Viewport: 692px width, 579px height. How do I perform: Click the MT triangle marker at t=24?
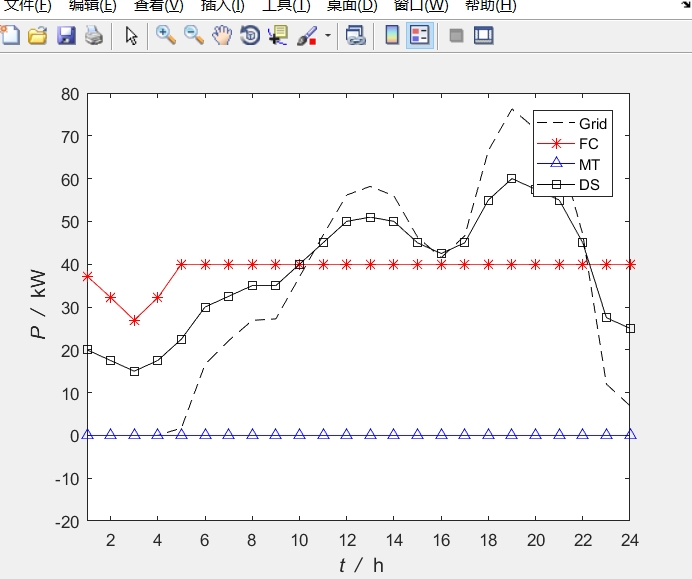tap(631, 434)
